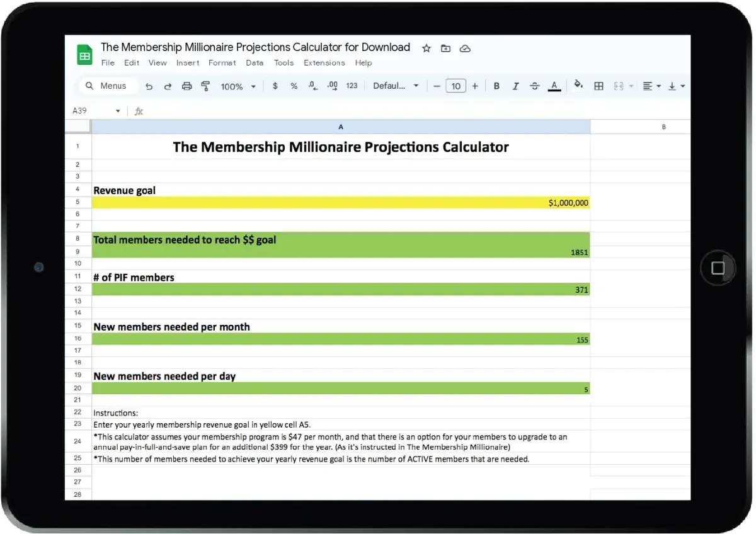Toggle strikethrough formatting

tap(534, 86)
